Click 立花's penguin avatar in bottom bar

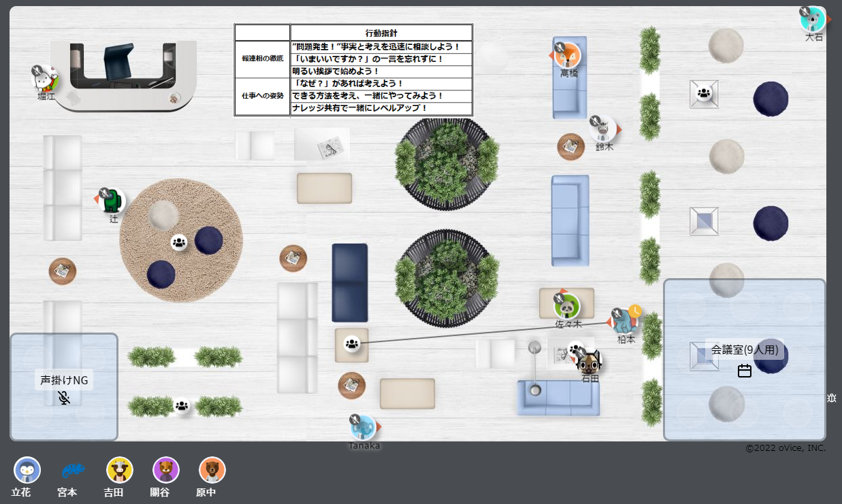click(x=27, y=470)
